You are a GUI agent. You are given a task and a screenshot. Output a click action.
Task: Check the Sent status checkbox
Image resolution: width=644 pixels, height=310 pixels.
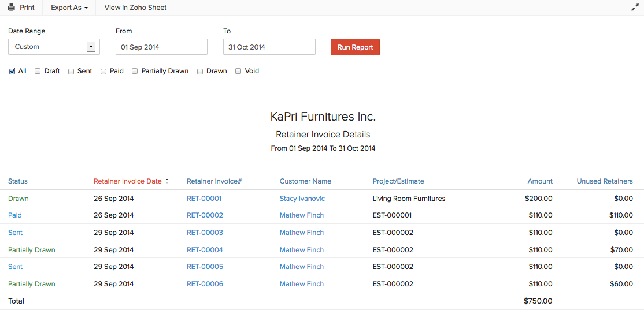point(71,72)
